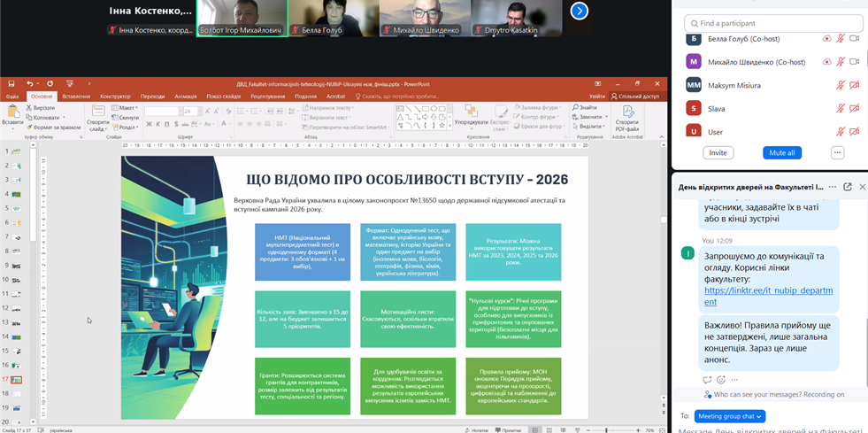Click Create PDF file Acrobat icon
868x433 pixels.
pyautogui.click(x=626, y=116)
